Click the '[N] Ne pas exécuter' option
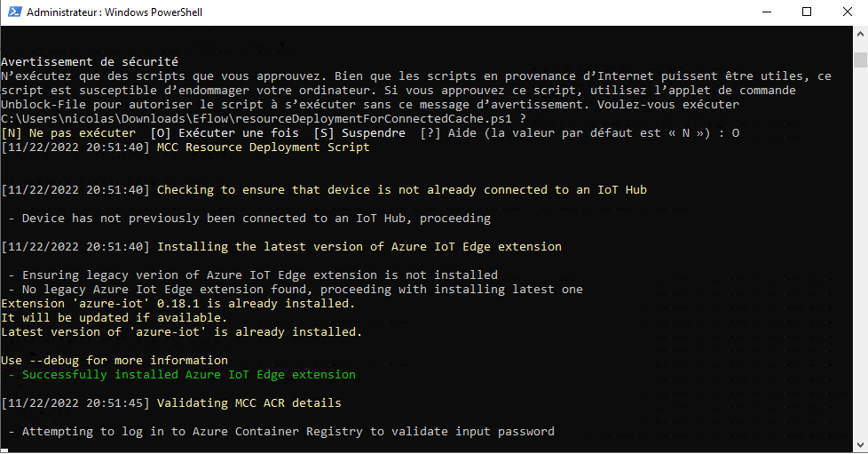This screenshot has width=868, height=454. coord(69,133)
